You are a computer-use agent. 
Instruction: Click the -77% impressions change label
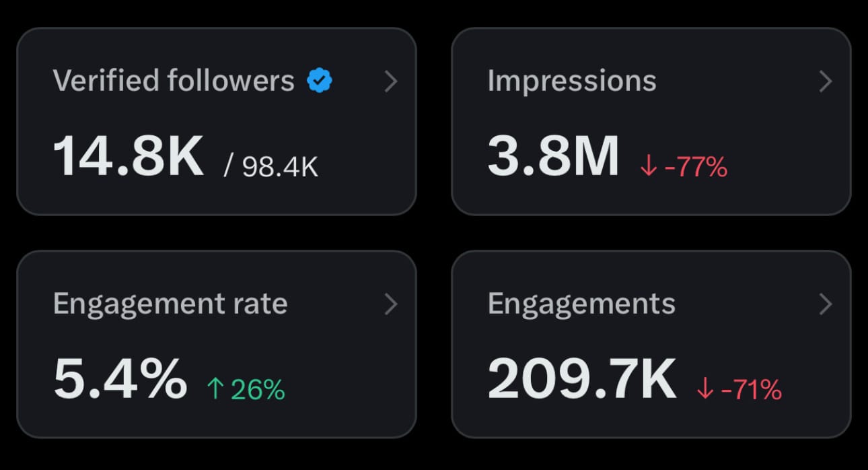696,166
